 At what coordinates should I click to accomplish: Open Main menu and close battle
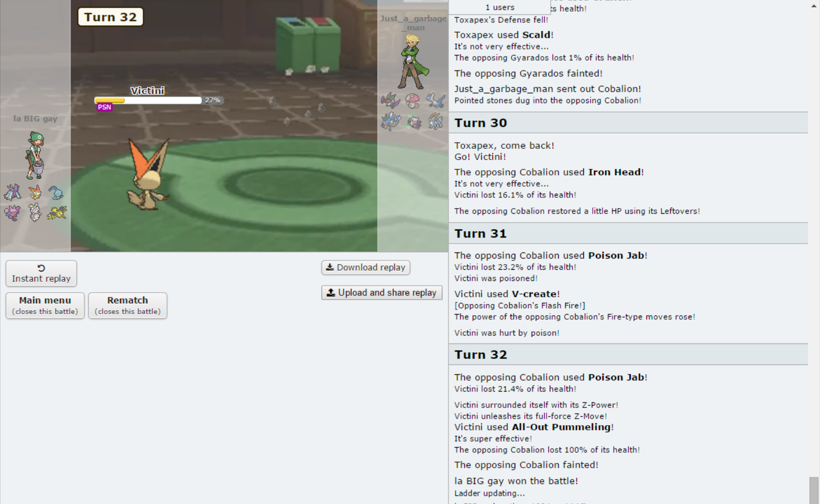(x=45, y=306)
